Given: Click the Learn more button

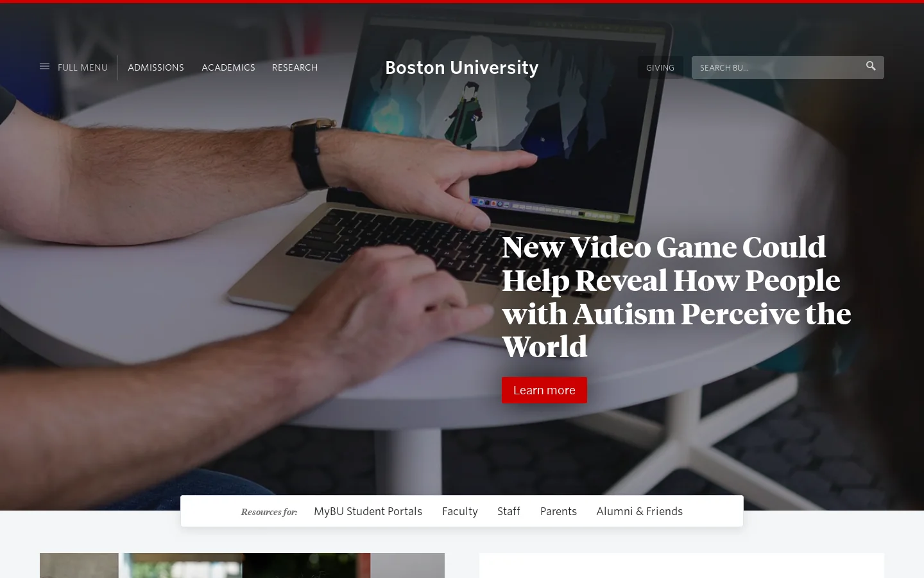Looking at the screenshot, I should 544,390.
